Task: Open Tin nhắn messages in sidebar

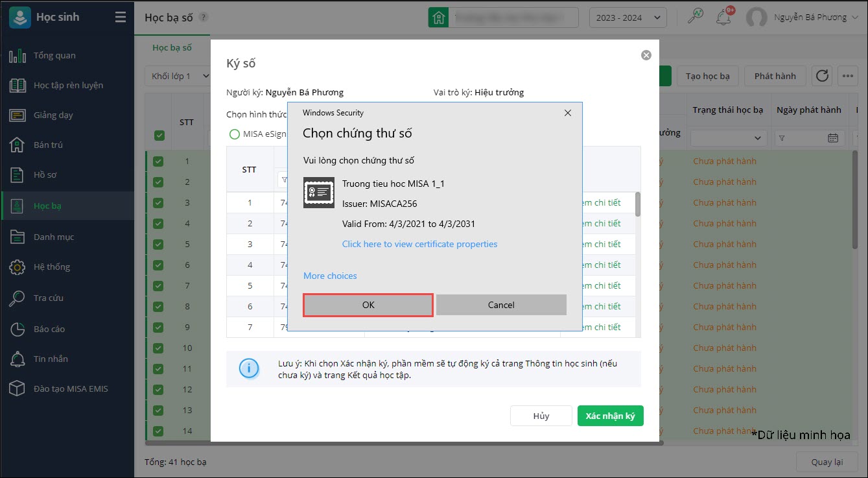Action: [67, 359]
